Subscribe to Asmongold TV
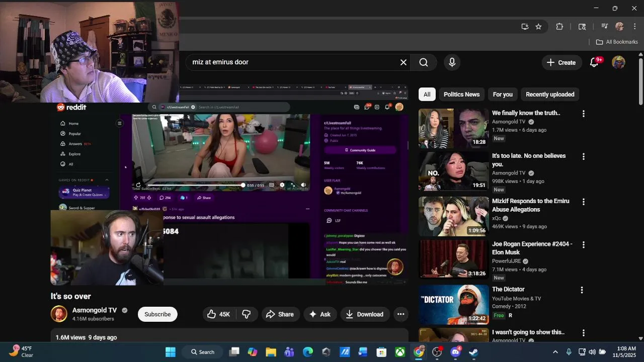This screenshot has width=644, height=362. click(157, 314)
